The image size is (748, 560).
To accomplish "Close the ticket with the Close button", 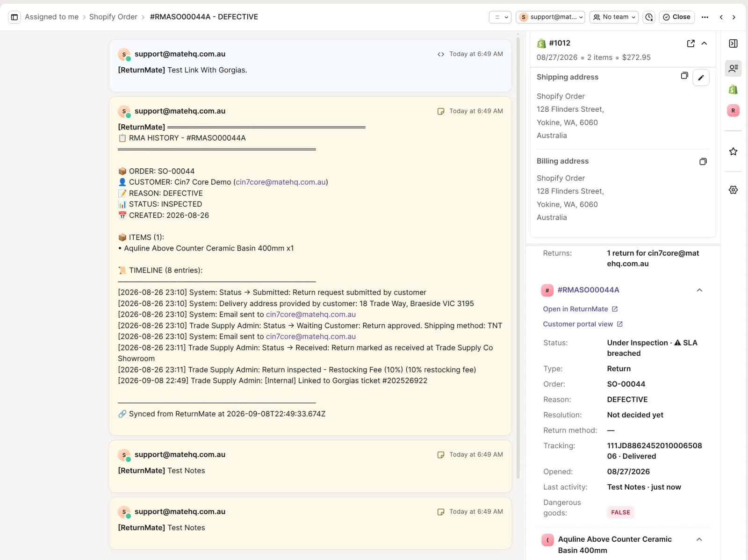I will click(x=676, y=17).
